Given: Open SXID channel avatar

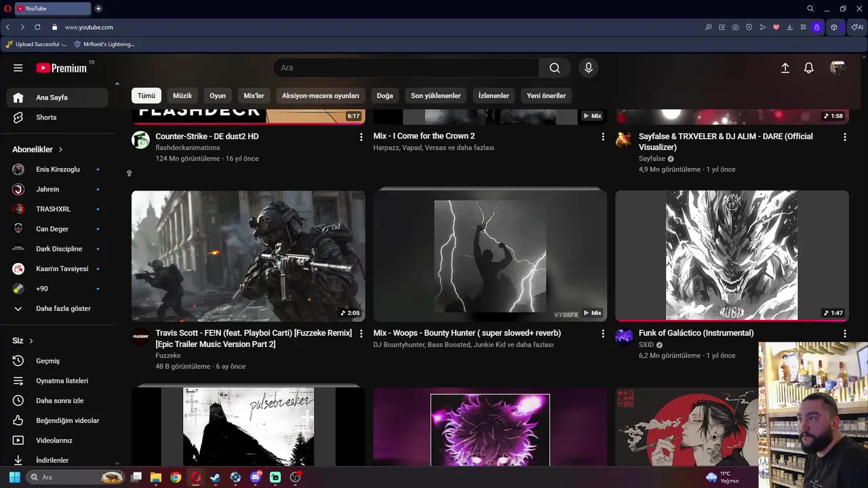Looking at the screenshot, I should coord(624,337).
